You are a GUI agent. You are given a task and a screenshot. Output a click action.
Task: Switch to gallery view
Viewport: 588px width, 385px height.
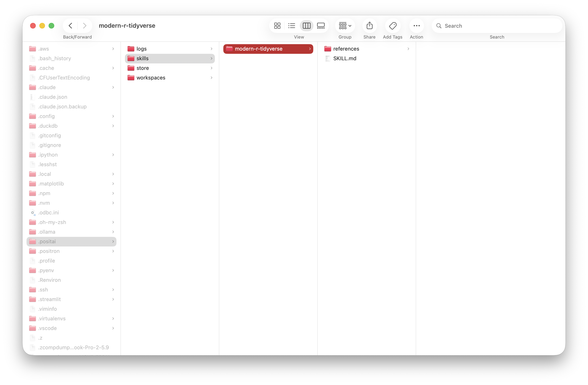click(x=321, y=26)
